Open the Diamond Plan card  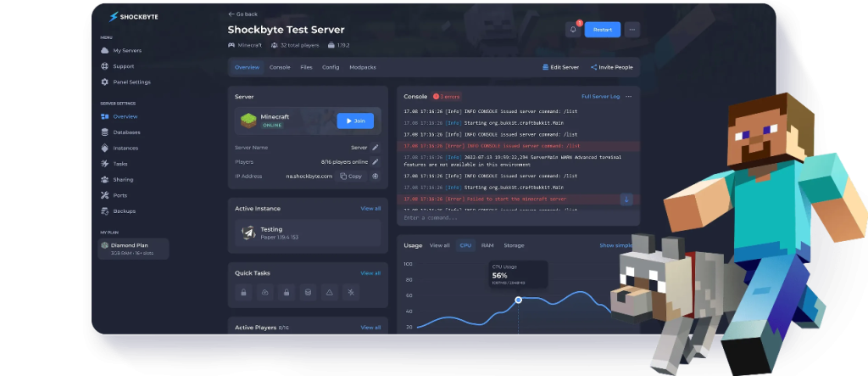pos(133,249)
